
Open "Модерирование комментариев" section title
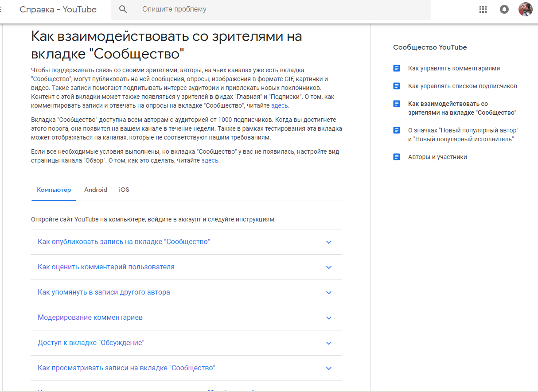pyautogui.click(x=90, y=318)
